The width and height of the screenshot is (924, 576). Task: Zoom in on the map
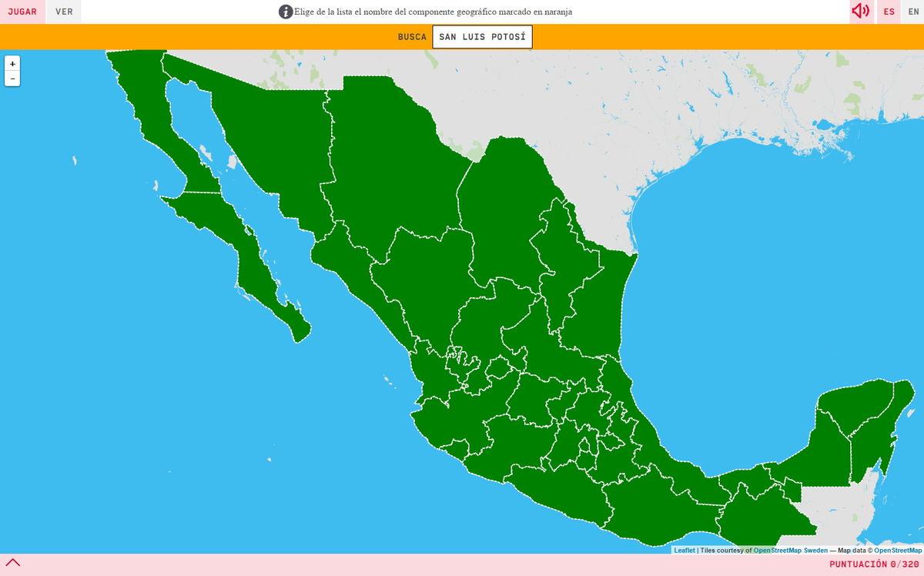pyautogui.click(x=12, y=64)
